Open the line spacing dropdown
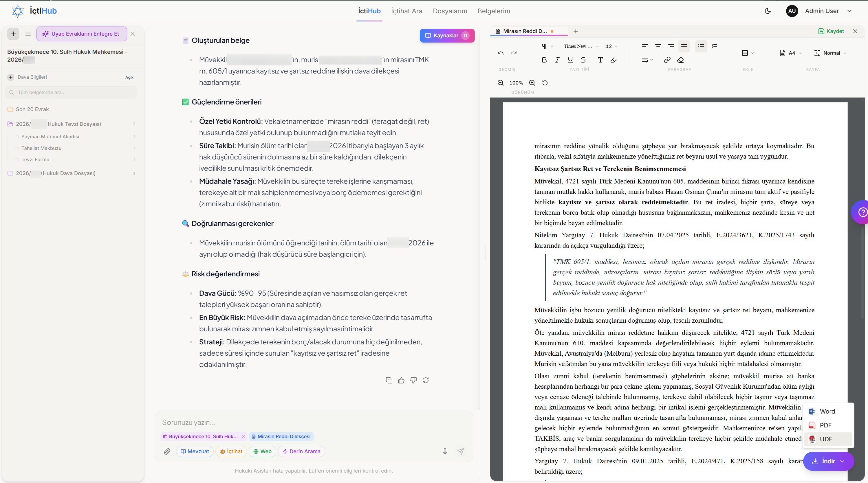The width and height of the screenshot is (868, 483). pos(647,60)
